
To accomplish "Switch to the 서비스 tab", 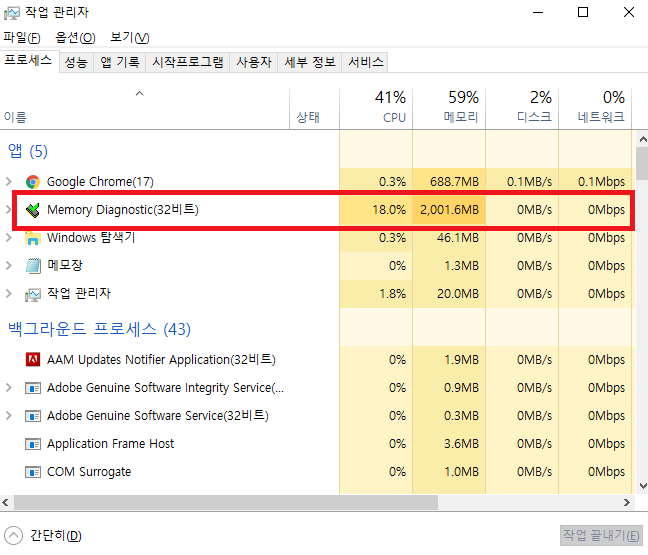I will (366, 62).
